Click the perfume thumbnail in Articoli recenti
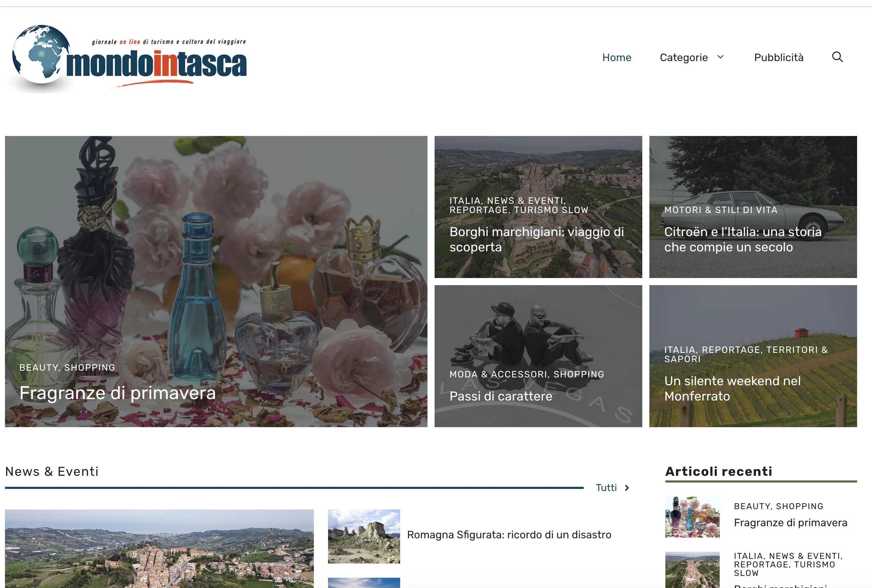Viewport: 872px width, 588px height. click(x=692, y=517)
